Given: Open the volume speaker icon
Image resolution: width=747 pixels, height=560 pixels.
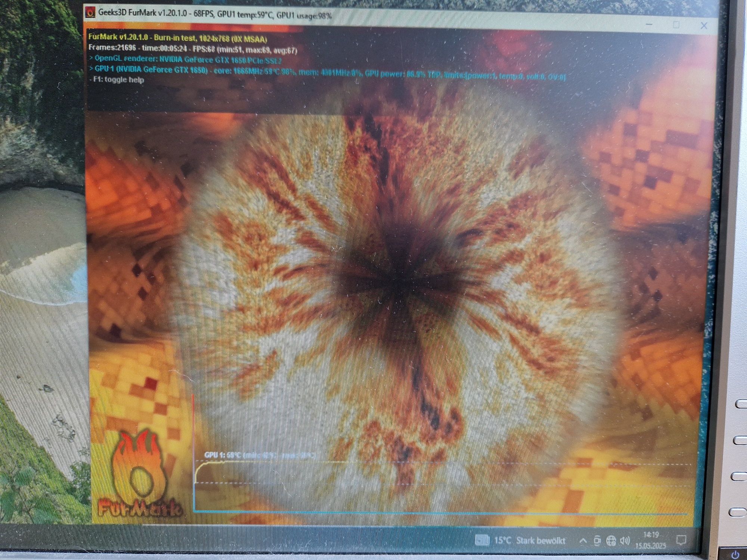Looking at the screenshot, I should click(x=625, y=540).
